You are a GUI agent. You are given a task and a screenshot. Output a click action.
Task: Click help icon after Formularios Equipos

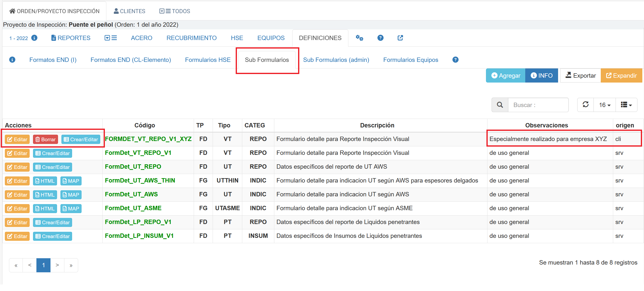pos(455,60)
